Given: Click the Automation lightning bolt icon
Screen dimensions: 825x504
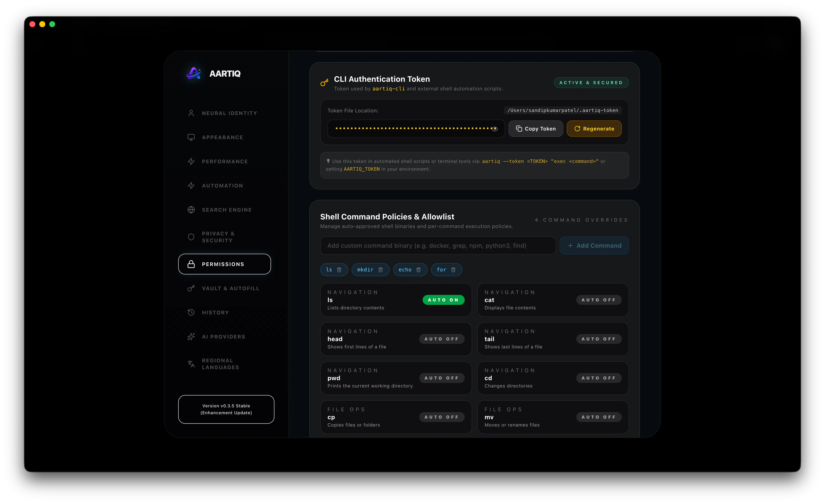Looking at the screenshot, I should click(x=191, y=186).
